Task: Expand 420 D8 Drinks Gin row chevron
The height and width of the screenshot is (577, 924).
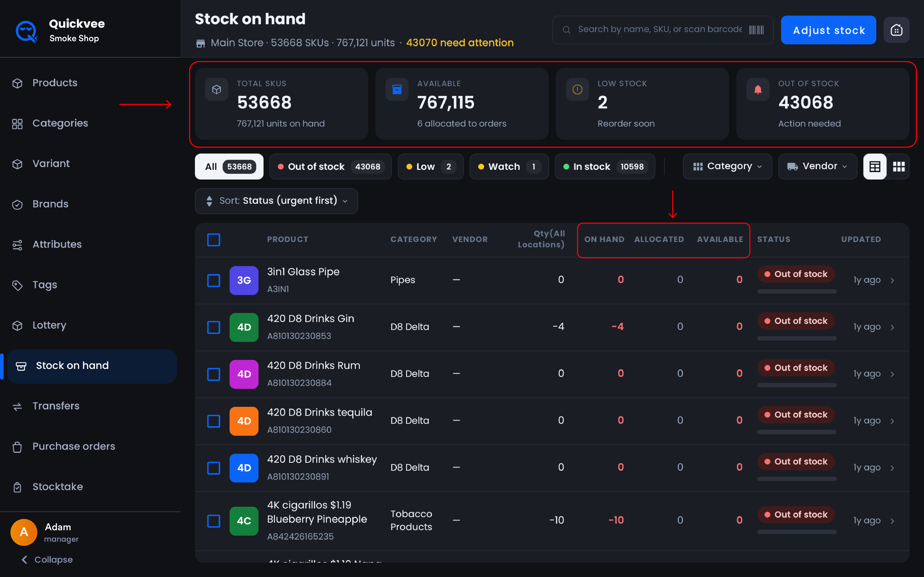Action: click(892, 327)
